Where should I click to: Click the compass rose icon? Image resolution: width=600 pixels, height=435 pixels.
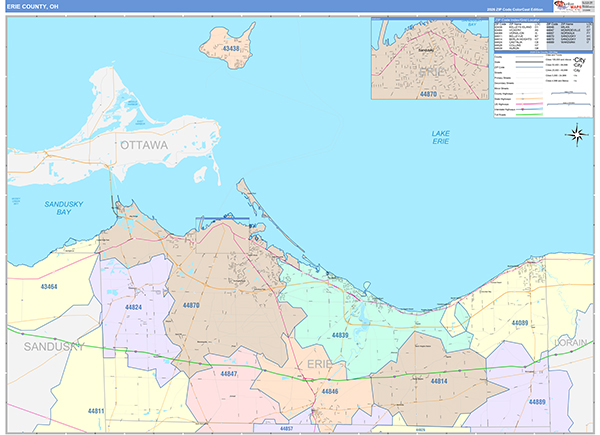[x=577, y=135]
